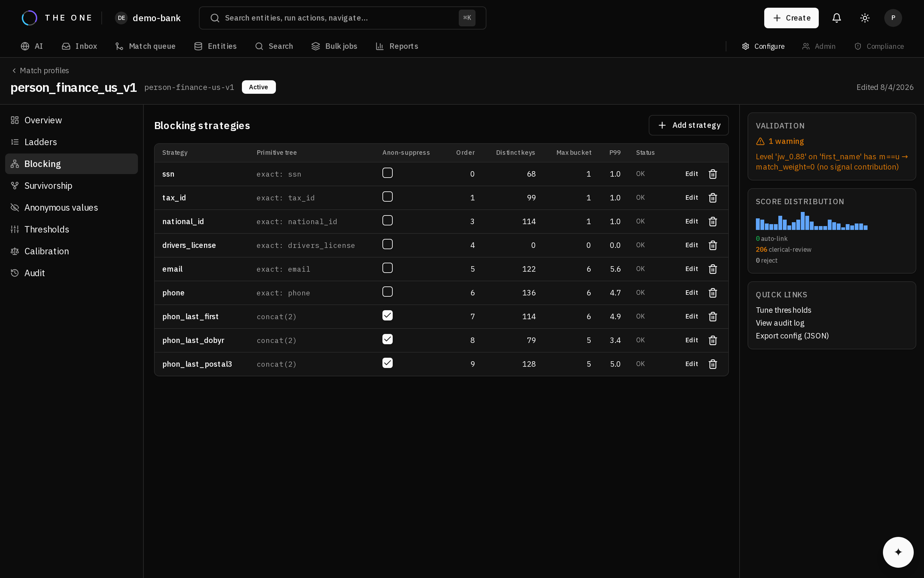Click the score distribution histogram
The height and width of the screenshot is (578, 924).
coord(811,221)
